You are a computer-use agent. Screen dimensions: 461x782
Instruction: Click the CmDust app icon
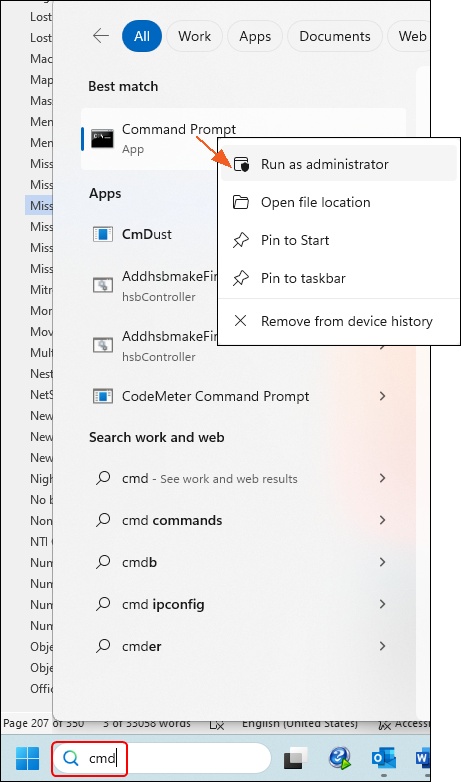pos(103,234)
